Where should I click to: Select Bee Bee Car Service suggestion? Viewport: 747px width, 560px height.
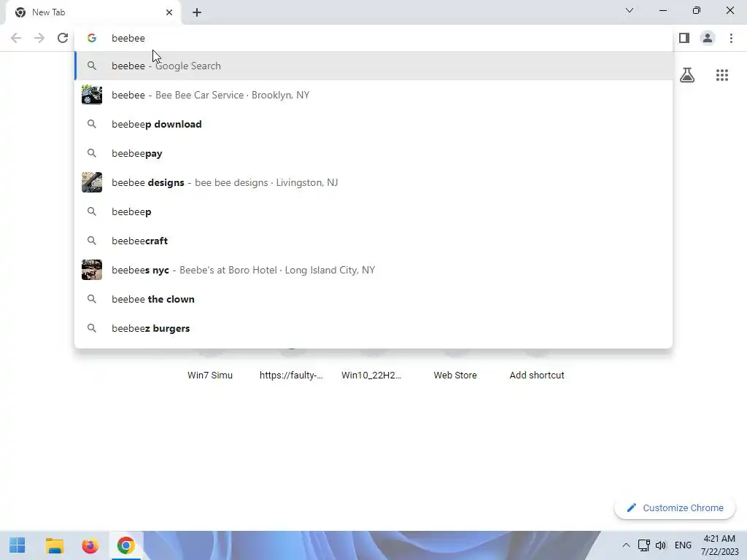click(373, 95)
